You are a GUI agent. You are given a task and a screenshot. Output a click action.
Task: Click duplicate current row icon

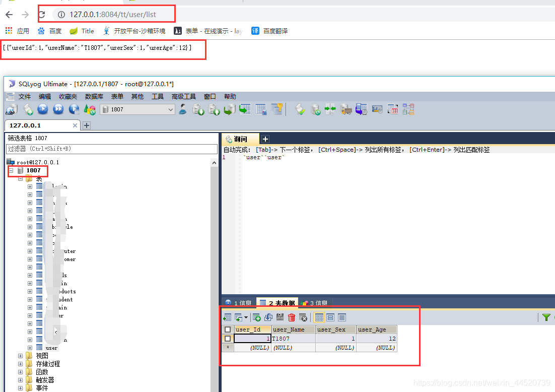(268, 317)
